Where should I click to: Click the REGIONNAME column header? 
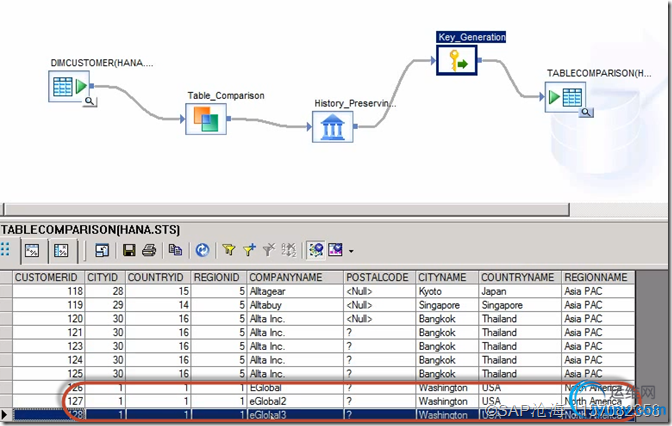pos(596,277)
